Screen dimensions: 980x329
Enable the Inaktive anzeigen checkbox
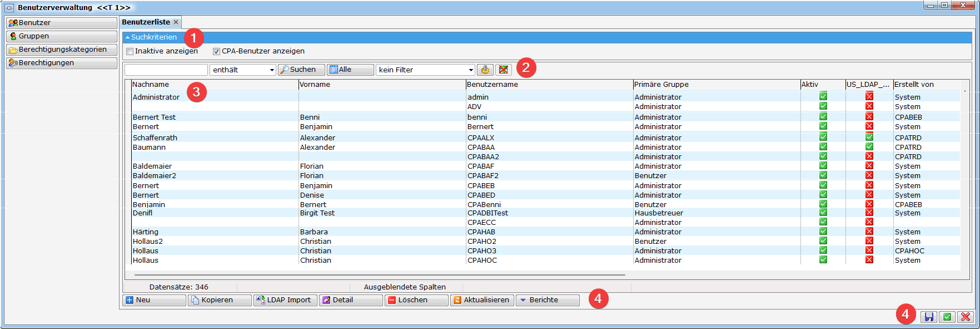point(130,51)
